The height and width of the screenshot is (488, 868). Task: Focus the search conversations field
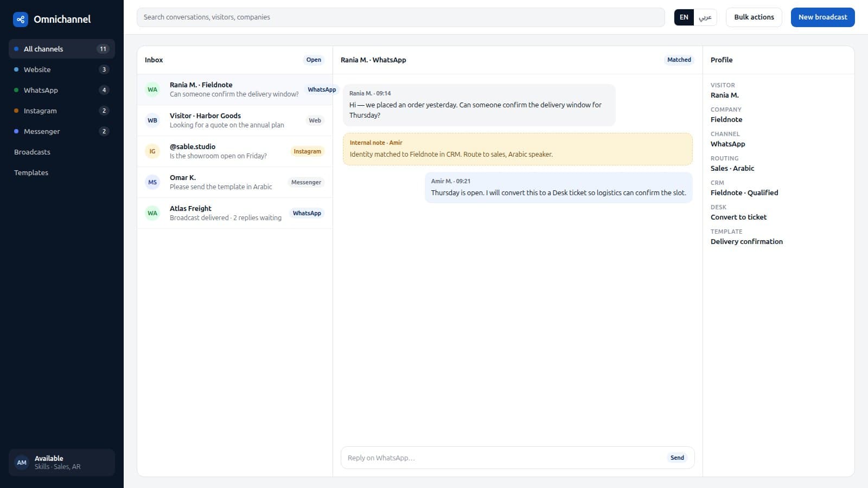point(400,17)
